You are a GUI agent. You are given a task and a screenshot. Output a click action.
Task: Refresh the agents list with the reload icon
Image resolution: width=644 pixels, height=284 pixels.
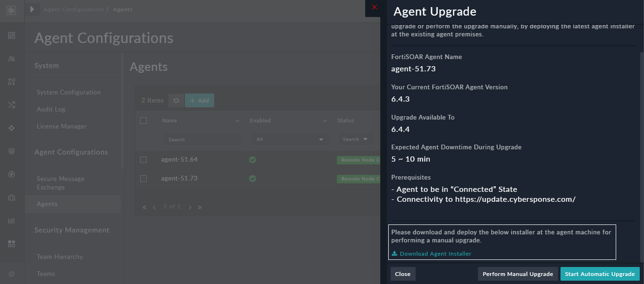pos(176,100)
